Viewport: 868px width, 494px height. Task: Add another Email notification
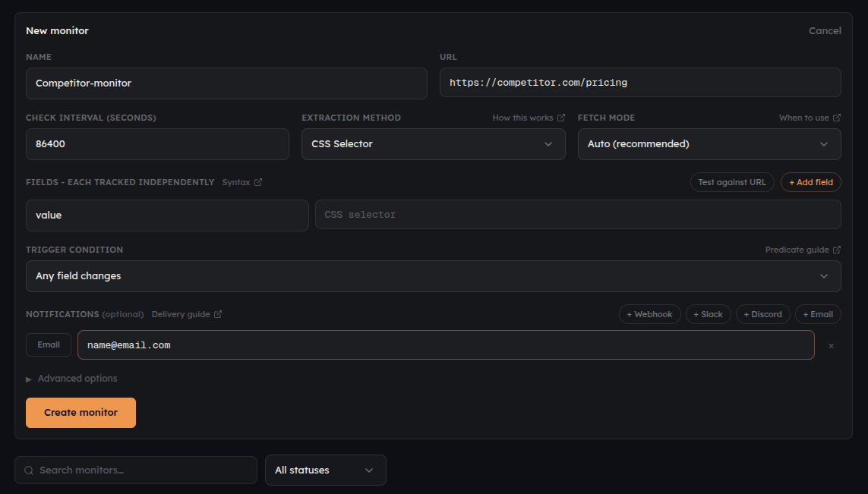(818, 314)
